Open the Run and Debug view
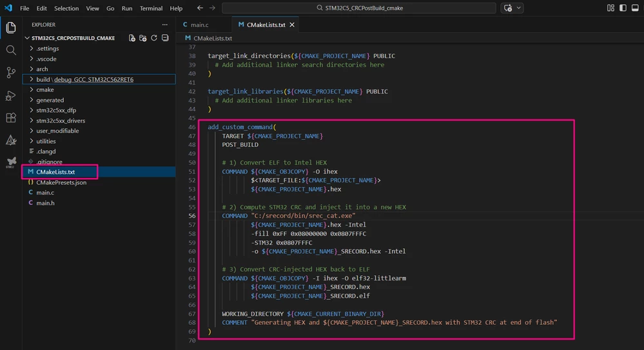This screenshot has width=644, height=350. [x=11, y=95]
